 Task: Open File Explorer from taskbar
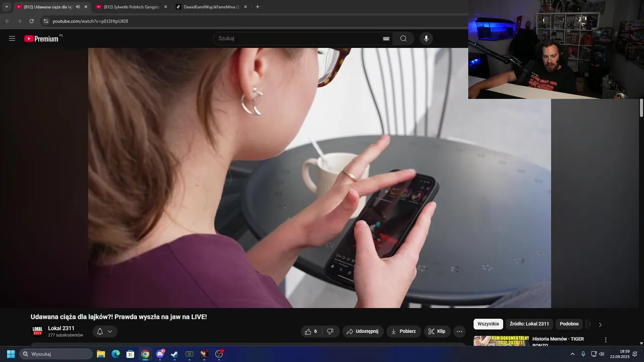click(x=101, y=354)
